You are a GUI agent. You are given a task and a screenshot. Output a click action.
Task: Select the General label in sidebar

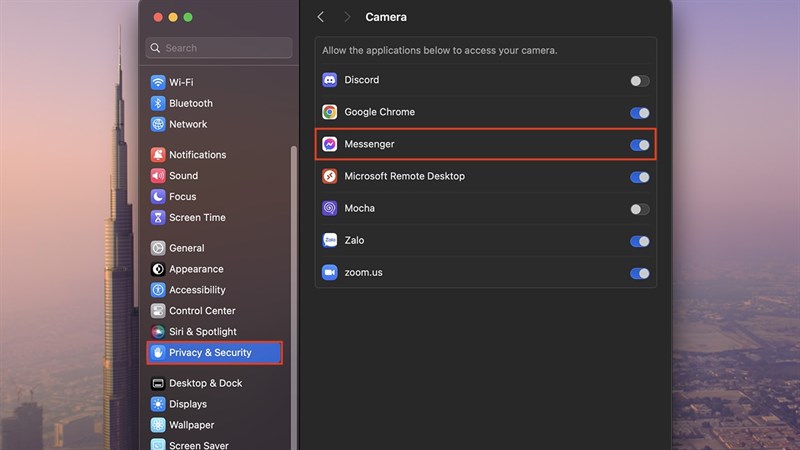[x=187, y=248]
